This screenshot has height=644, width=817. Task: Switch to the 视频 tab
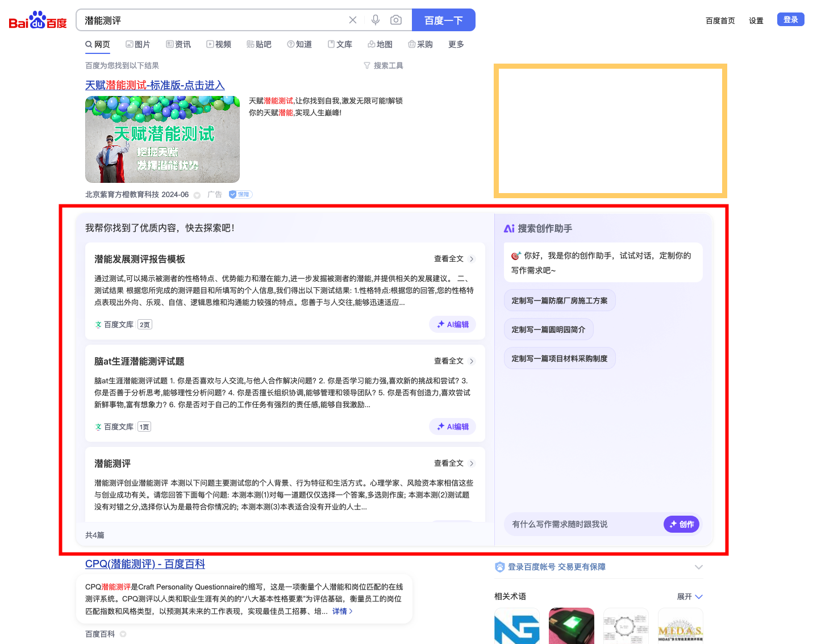click(x=219, y=44)
